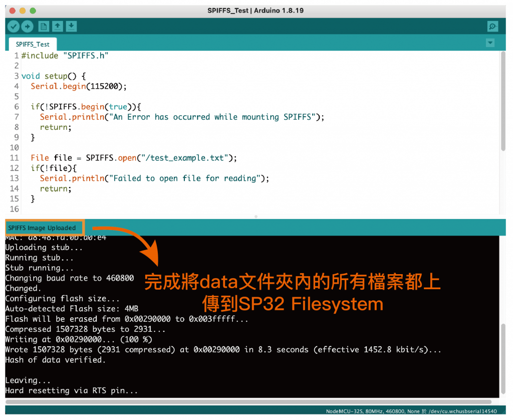This screenshot has width=513, height=420.
Task: Click the return; statement on line 14
Action: click(x=56, y=188)
